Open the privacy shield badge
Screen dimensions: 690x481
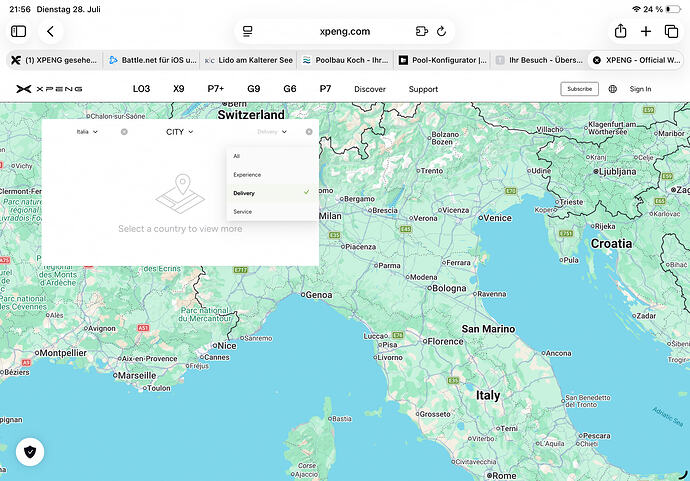30,452
